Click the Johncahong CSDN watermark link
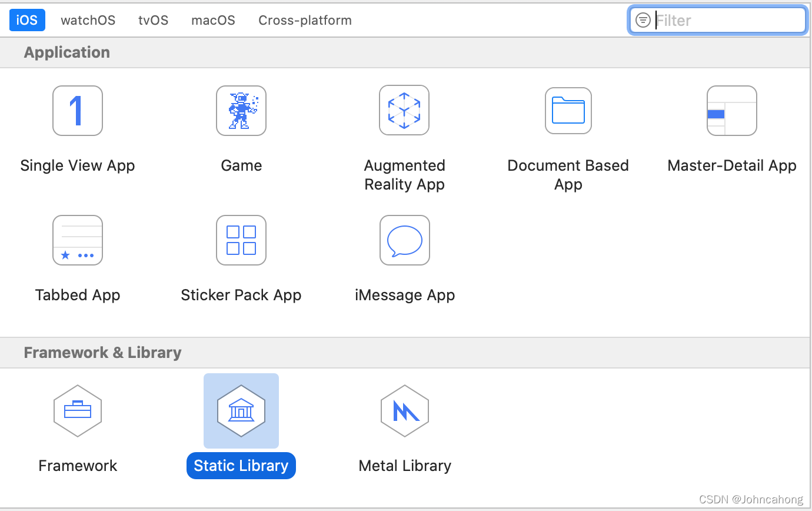 point(751,499)
